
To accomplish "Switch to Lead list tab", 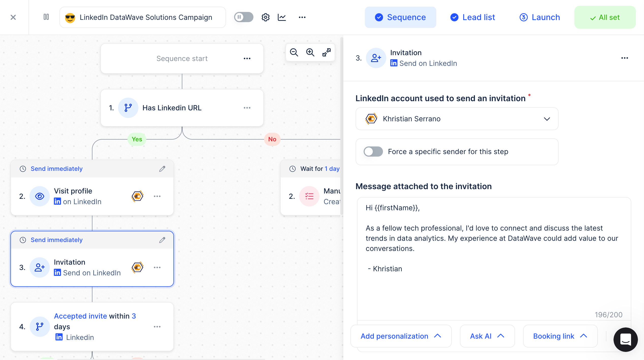I will pos(473,17).
